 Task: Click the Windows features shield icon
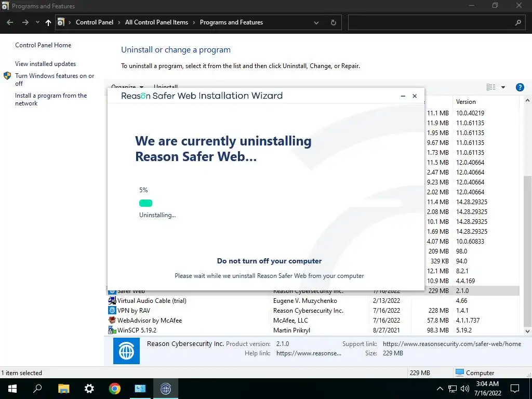tap(7, 76)
